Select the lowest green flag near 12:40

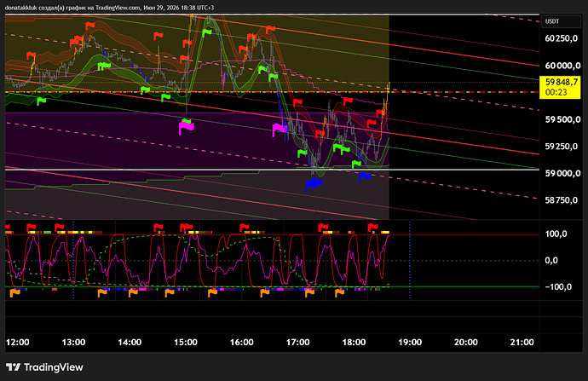click(41, 101)
